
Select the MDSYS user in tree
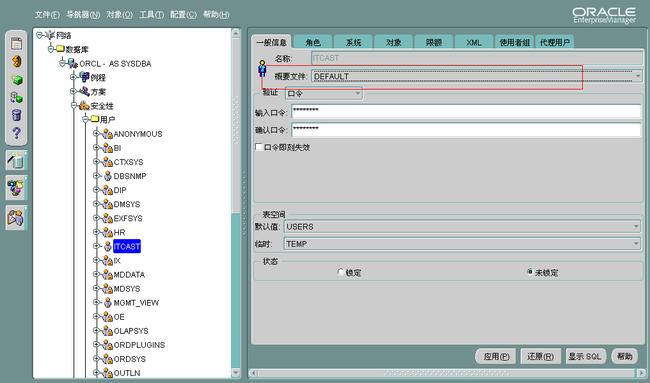pyautogui.click(x=127, y=288)
